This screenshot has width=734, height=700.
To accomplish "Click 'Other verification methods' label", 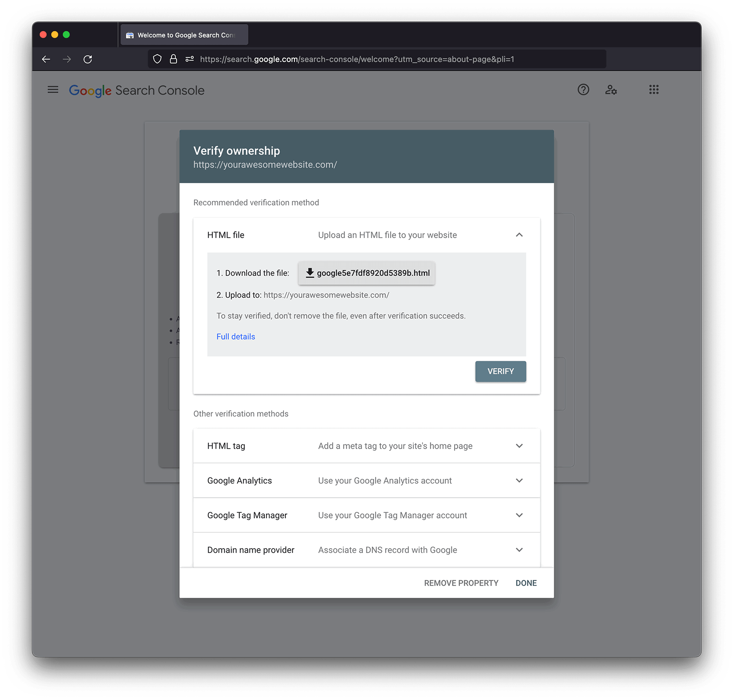I will point(241,414).
